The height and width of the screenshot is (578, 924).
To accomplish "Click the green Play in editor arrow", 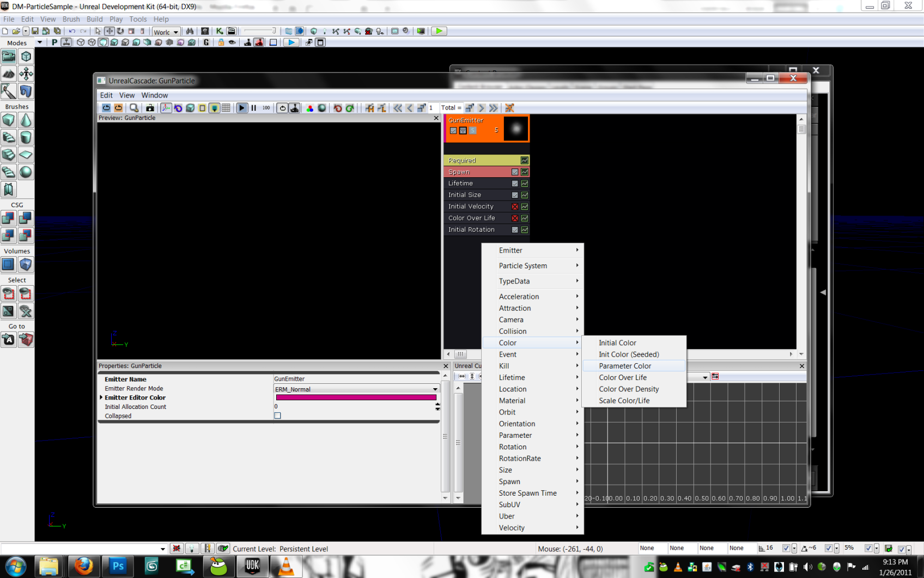I will [x=439, y=31].
